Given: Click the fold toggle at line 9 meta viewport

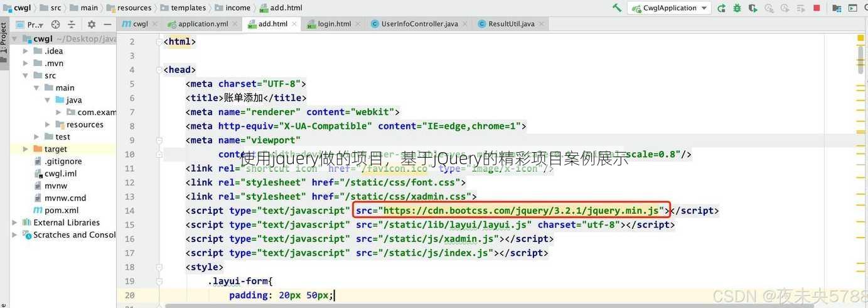Looking at the screenshot, I should coord(159,141).
